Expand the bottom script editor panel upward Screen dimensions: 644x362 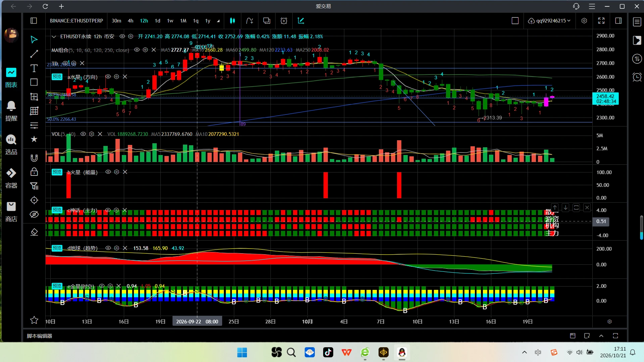601,336
